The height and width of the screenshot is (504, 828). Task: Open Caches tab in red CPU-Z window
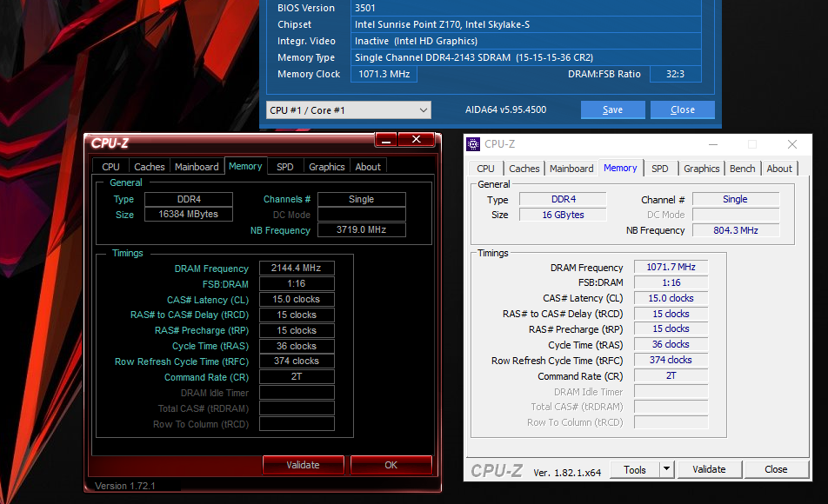[x=150, y=167]
